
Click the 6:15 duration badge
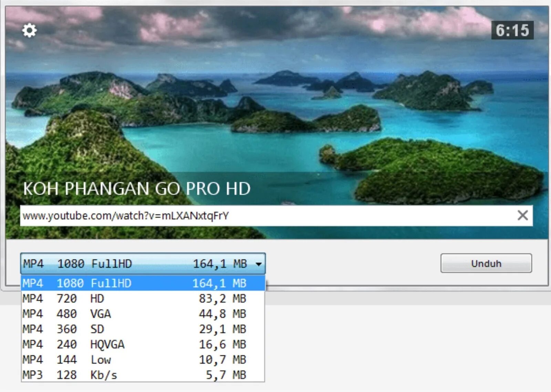click(512, 30)
